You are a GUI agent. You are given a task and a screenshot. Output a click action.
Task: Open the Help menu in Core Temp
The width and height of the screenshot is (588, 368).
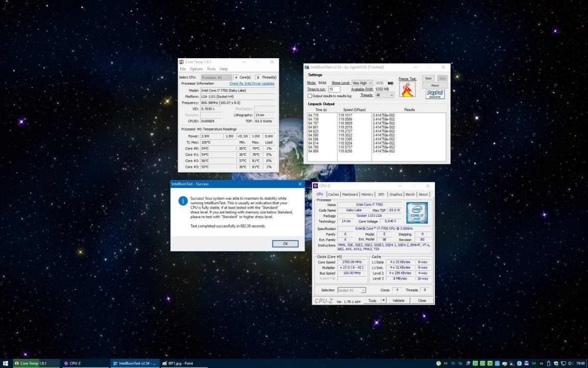[x=224, y=69]
